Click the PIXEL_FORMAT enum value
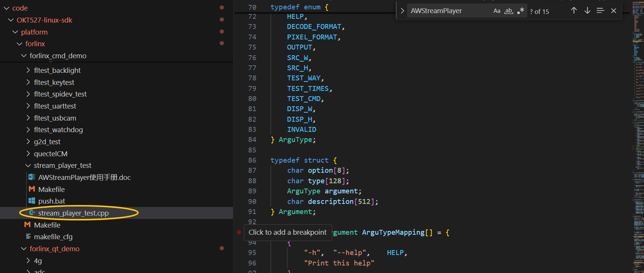 312,37
